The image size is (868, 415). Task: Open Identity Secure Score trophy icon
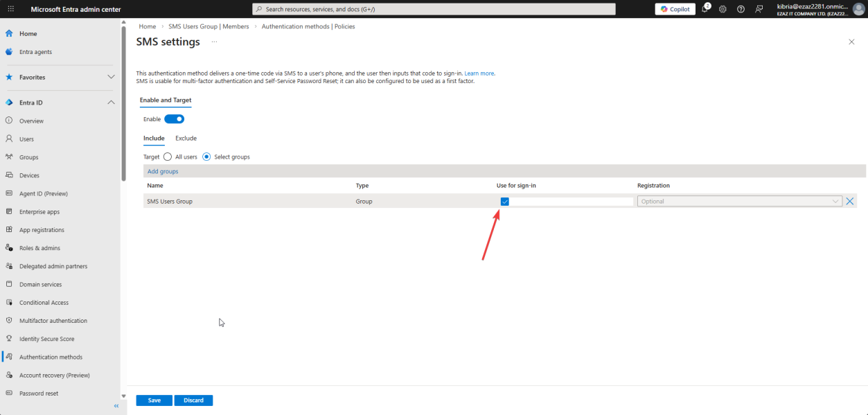tap(9, 339)
